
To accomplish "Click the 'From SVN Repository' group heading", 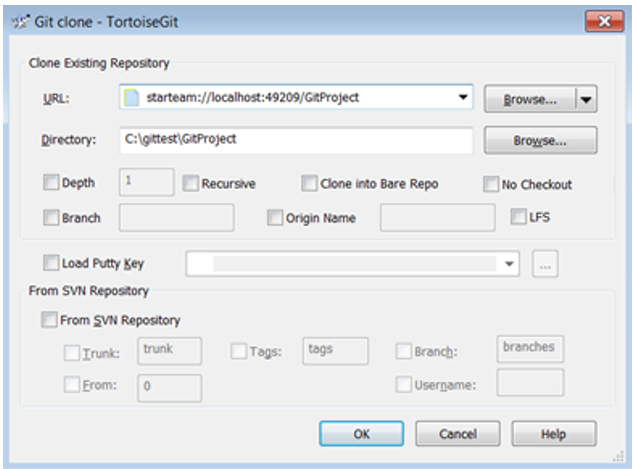I will [89, 291].
